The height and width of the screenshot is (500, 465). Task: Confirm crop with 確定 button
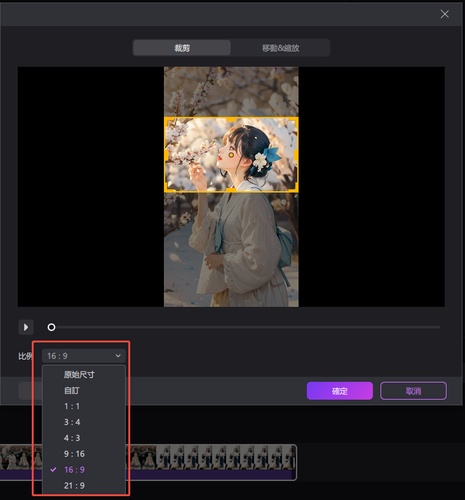[x=340, y=391]
